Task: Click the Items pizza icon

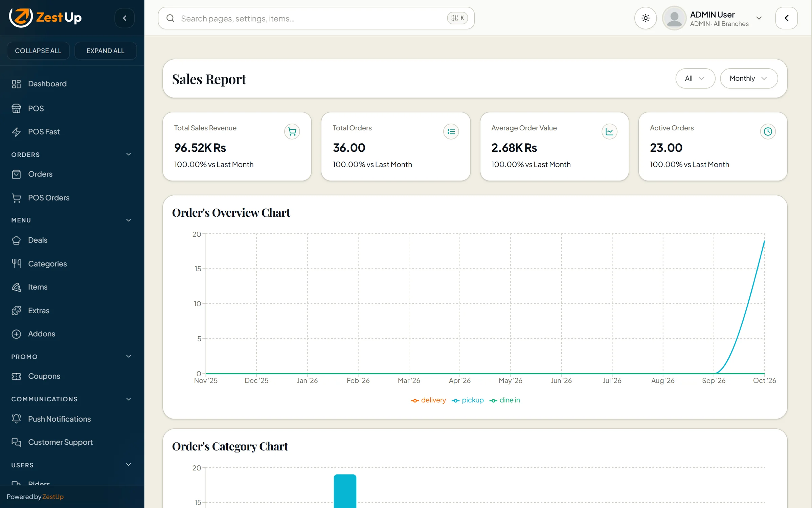Action: pos(16,287)
